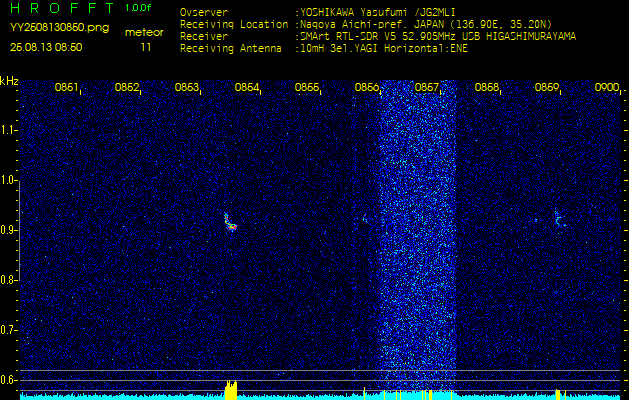
Task: Click the 0853 time marker
Action: (187, 87)
